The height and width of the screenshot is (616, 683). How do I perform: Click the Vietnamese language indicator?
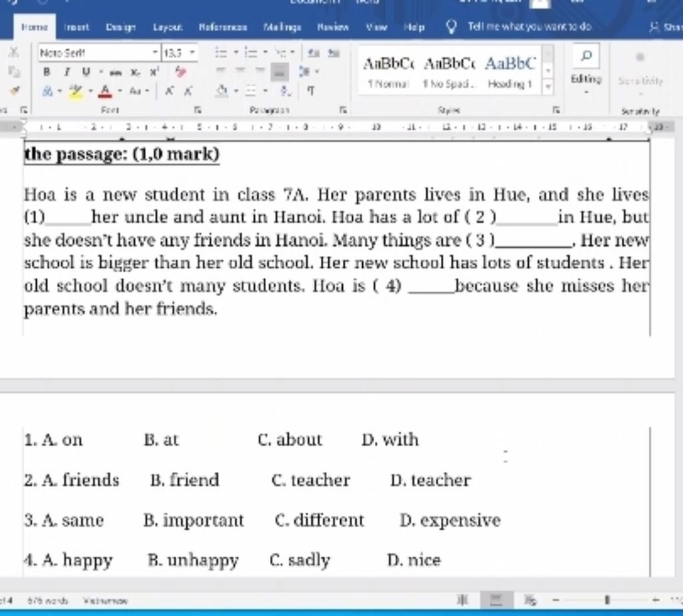(x=106, y=601)
